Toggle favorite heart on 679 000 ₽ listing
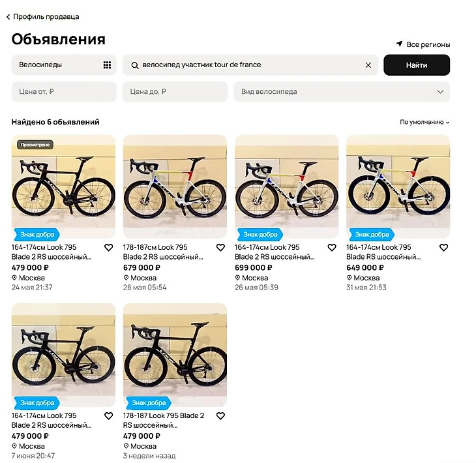The image size is (476, 463). coord(220,248)
